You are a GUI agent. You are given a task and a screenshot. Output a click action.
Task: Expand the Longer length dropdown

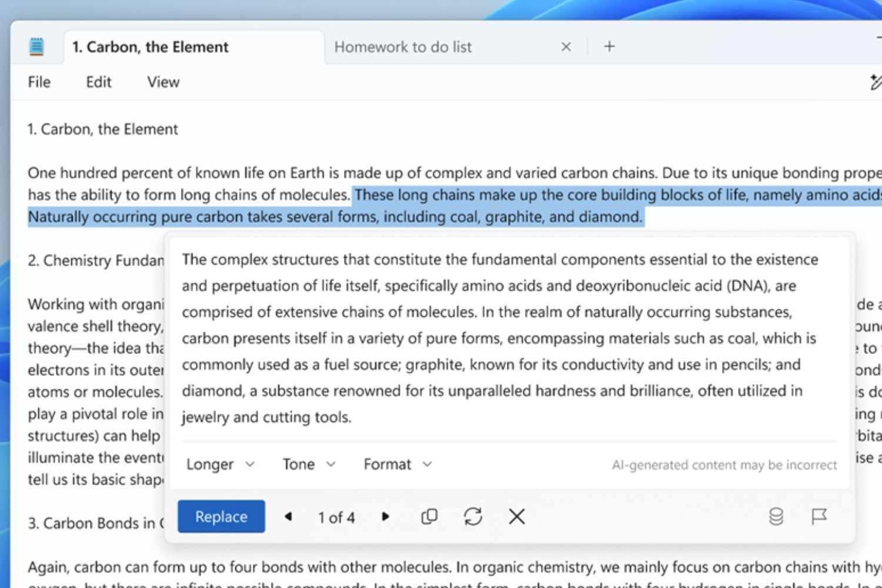tap(220, 465)
